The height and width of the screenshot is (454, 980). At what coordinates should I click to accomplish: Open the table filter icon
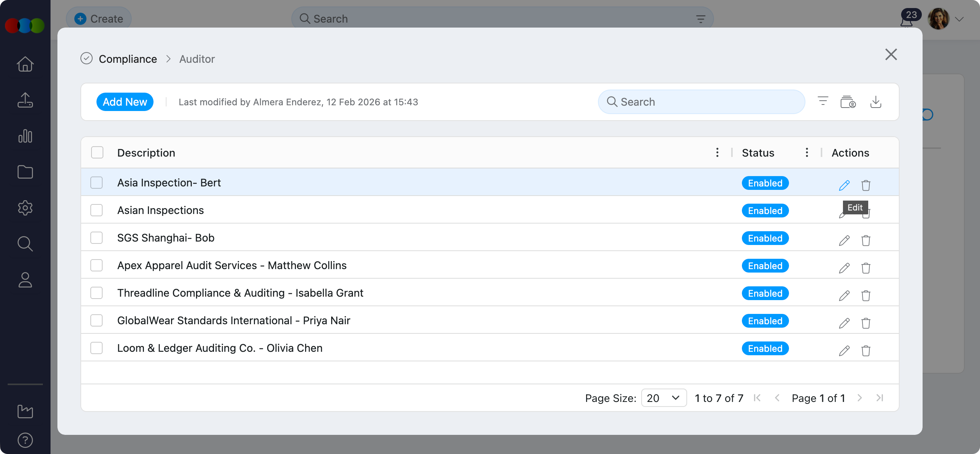pyautogui.click(x=823, y=101)
